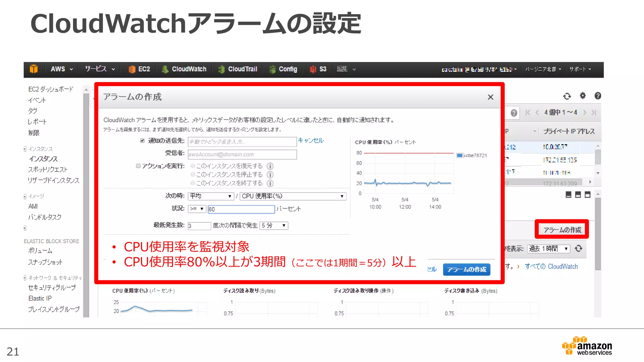Click the threshold field containing 80
The height and width of the screenshot is (362, 644).
pyautogui.click(x=241, y=209)
